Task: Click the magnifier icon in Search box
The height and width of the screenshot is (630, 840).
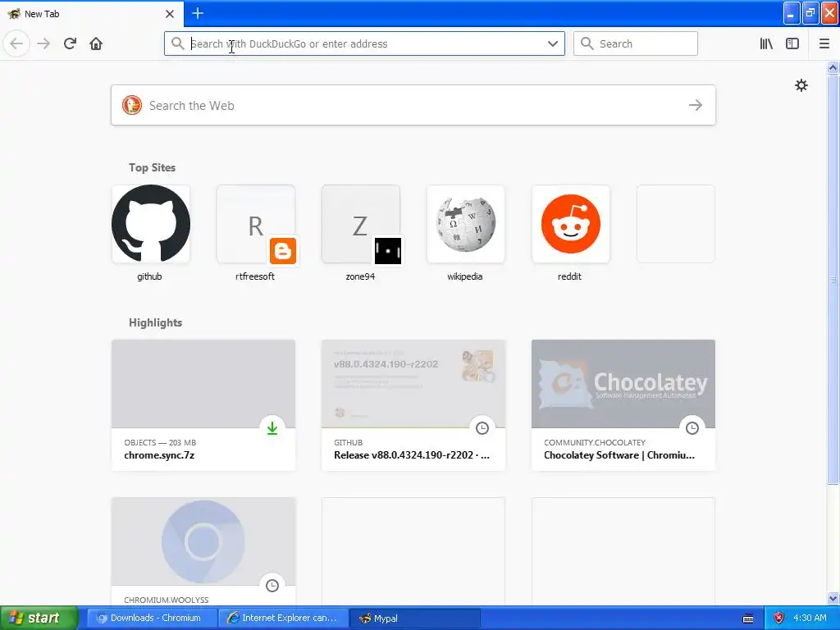Action: pos(587,43)
